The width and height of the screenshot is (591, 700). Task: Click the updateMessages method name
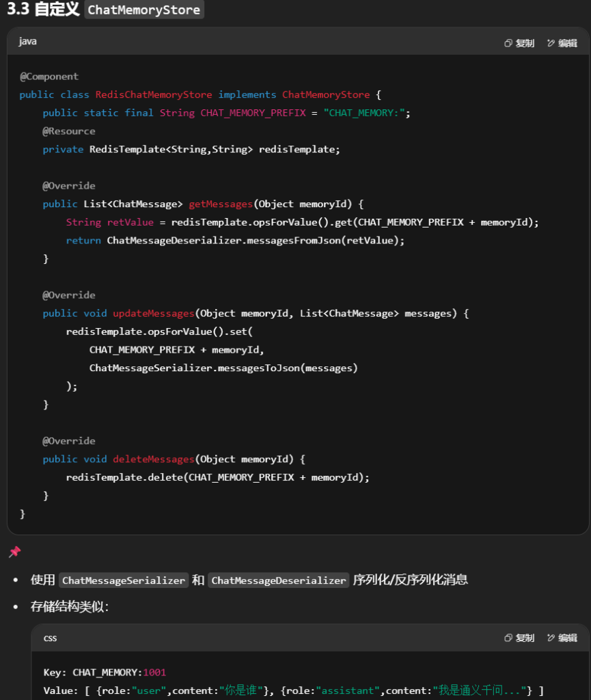point(154,314)
